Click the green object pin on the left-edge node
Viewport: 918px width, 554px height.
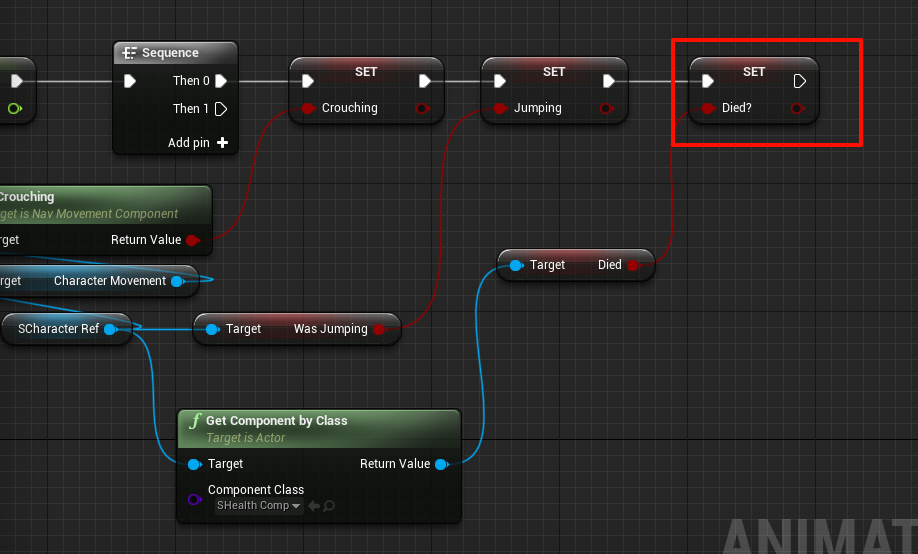click(x=15, y=108)
